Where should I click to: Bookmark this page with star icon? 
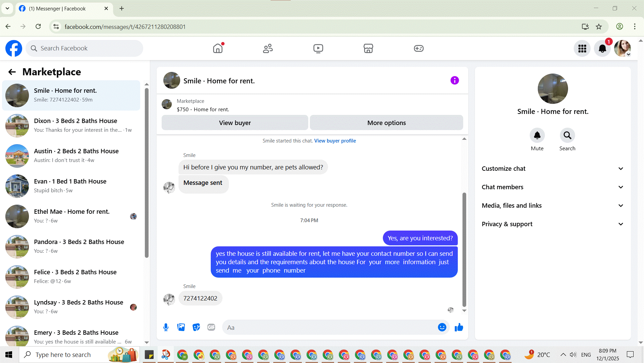[599, 27]
